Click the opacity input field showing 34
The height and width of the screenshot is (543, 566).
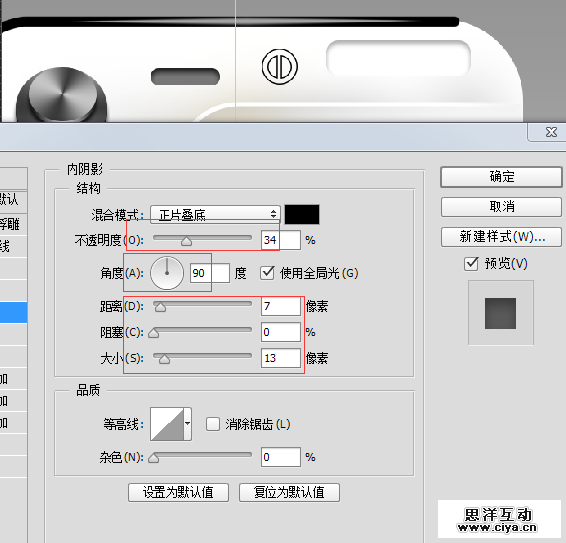click(x=281, y=240)
